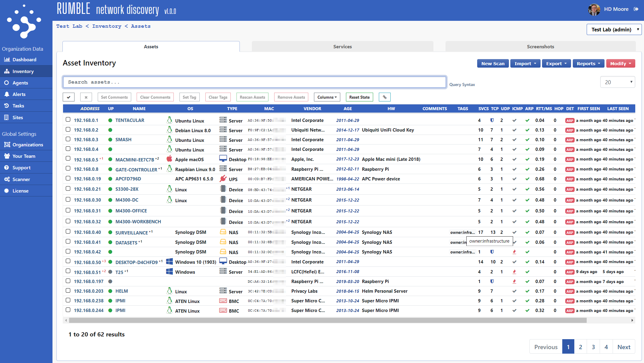Screen dimensions: 644x363
Task: Click the Rumble logo in top-left corner
Action: (x=24, y=22)
